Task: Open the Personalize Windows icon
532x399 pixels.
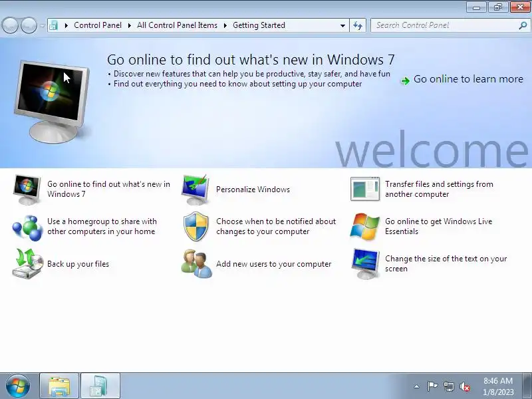Action: 195,190
